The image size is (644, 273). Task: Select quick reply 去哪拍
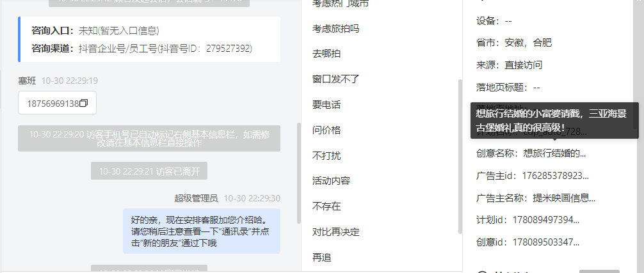[326, 54]
